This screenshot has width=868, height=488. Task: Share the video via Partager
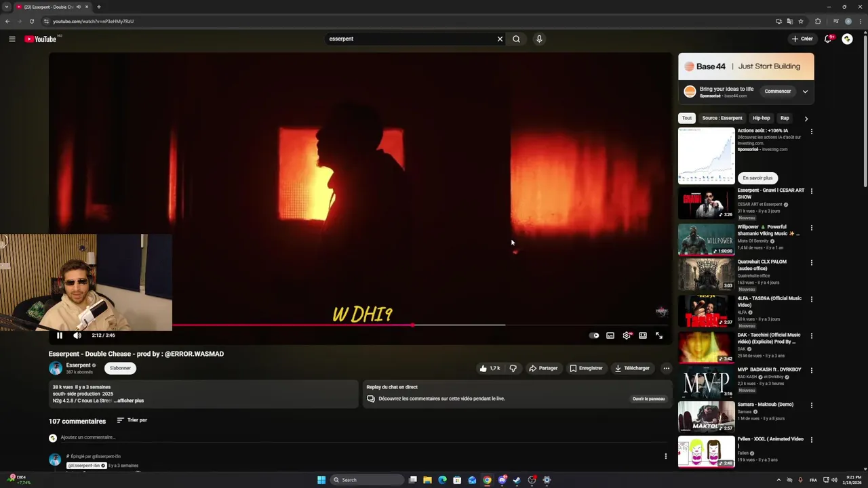(543, 368)
